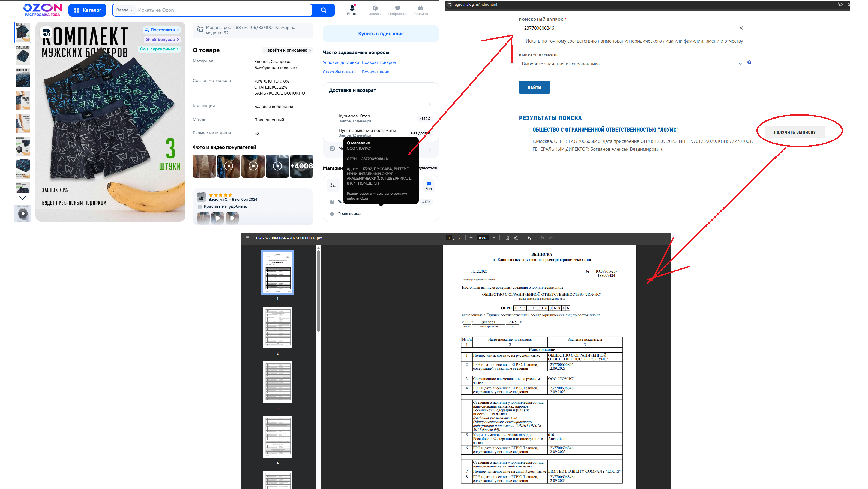Select the О магазине item
The image size is (868, 489).
[x=349, y=214]
